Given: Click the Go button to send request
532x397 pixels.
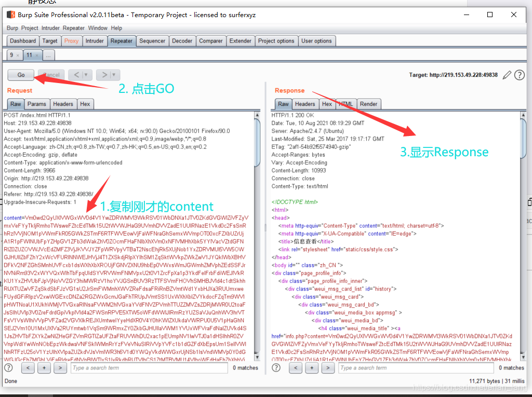Looking at the screenshot, I should click(21, 75).
